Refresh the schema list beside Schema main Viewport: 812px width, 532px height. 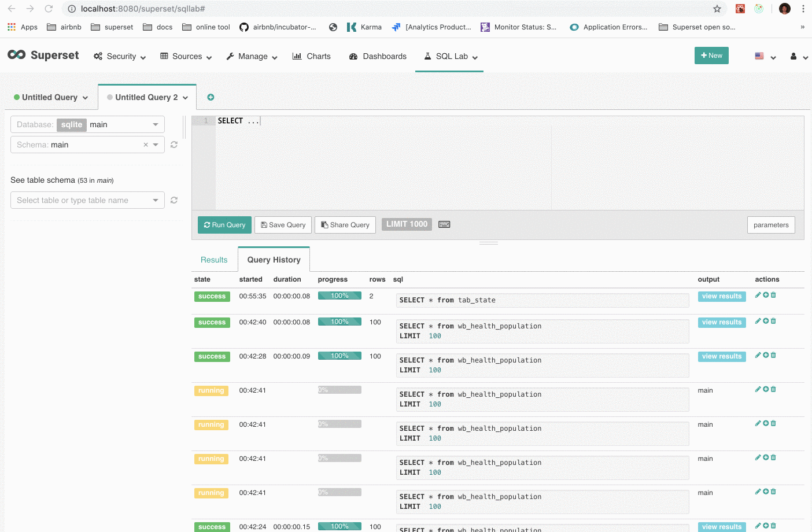click(174, 145)
